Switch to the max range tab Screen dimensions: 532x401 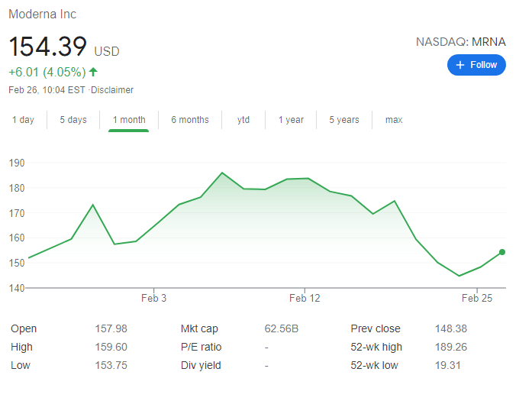coord(394,120)
